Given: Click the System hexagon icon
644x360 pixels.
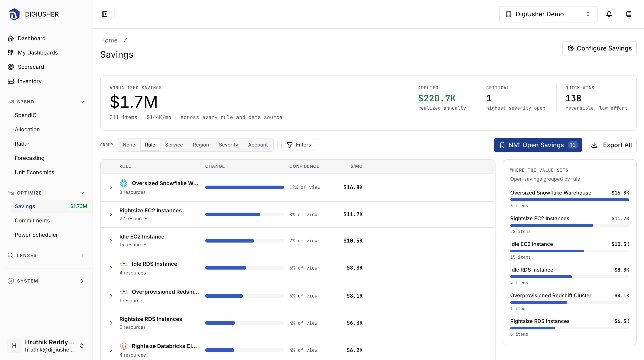Looking at the screenshot, I should 11,281.
